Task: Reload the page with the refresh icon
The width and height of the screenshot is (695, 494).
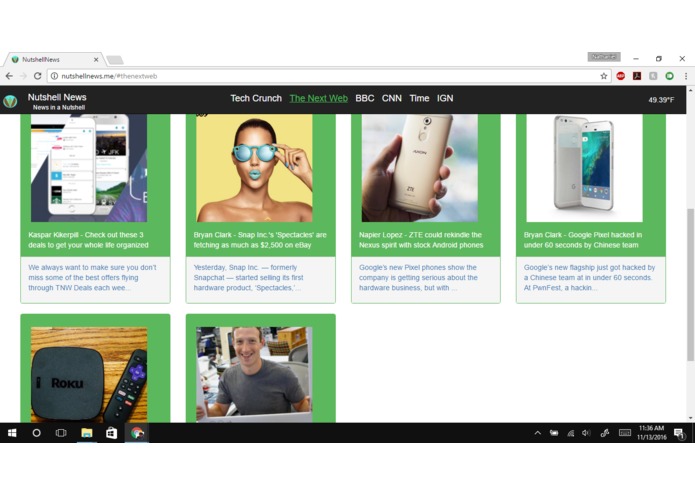Action: tap(38, 76)
